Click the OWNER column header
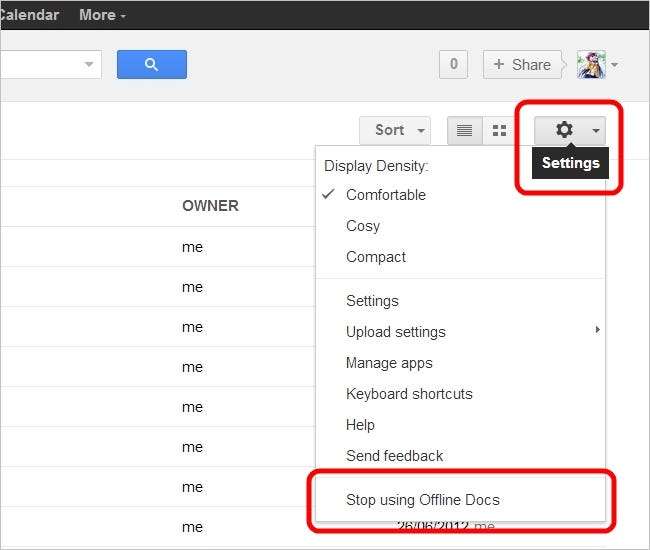 click(x=210, y=206)
